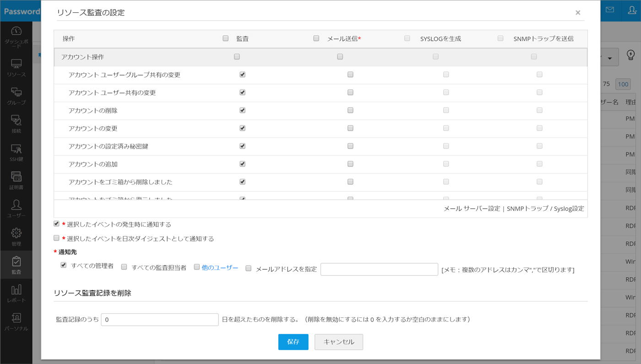Click the キャンセル button

(339, 342)
